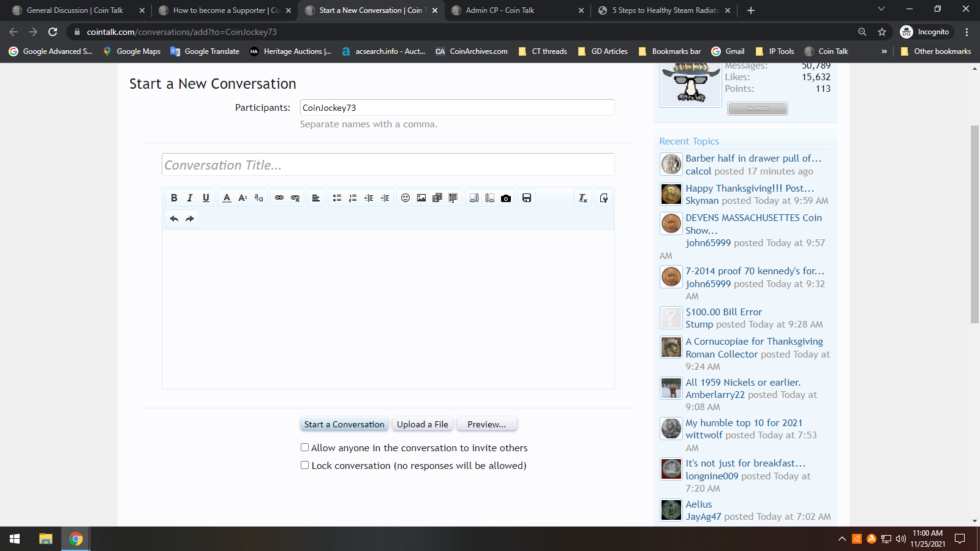This screenshot has width=980, height=551.
Task: Click the undo arrow in the editor
Action: tap(174, 219)
